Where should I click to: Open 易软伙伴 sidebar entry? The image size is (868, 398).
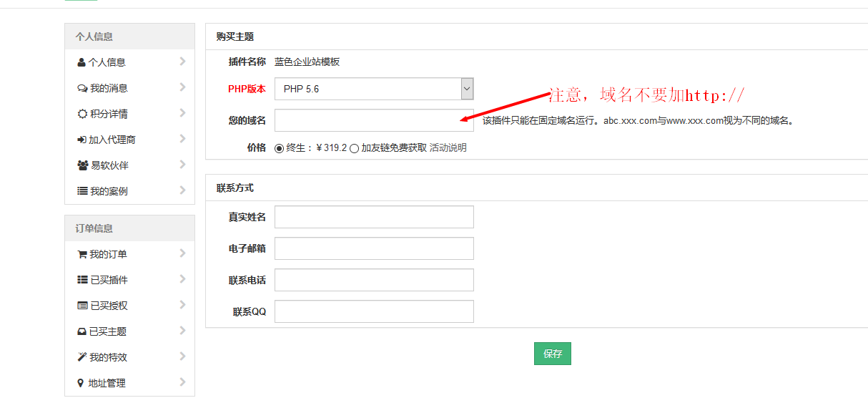(x=109, y=165)
